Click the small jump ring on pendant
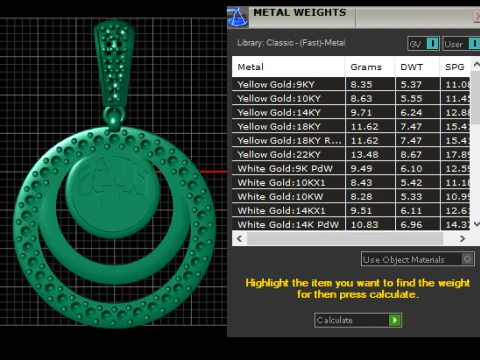The height and width of the screenshot is (360, 480). click(x=114, y=118)
